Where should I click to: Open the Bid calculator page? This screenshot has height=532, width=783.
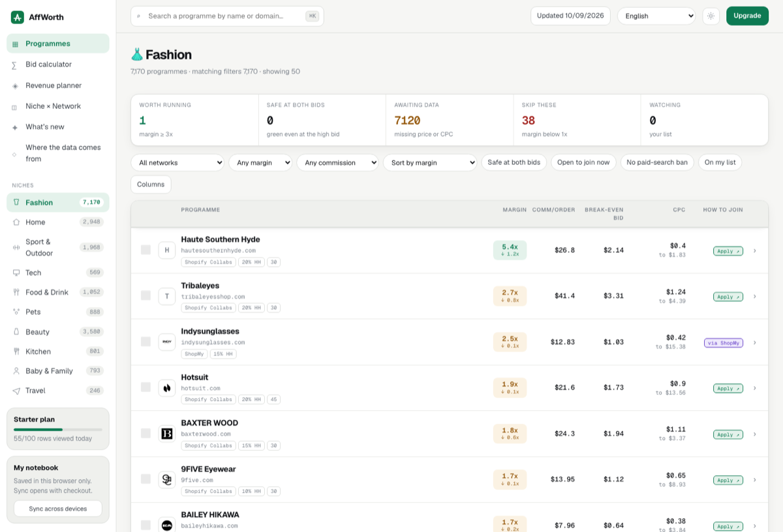[x=58, y=65]
